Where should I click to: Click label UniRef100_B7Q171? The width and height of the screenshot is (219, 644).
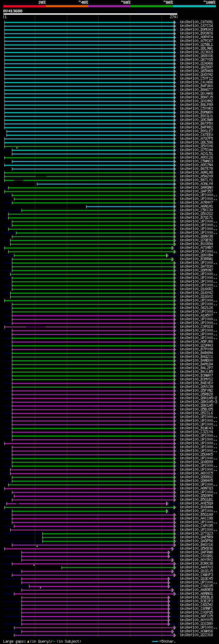coord(196,218)
